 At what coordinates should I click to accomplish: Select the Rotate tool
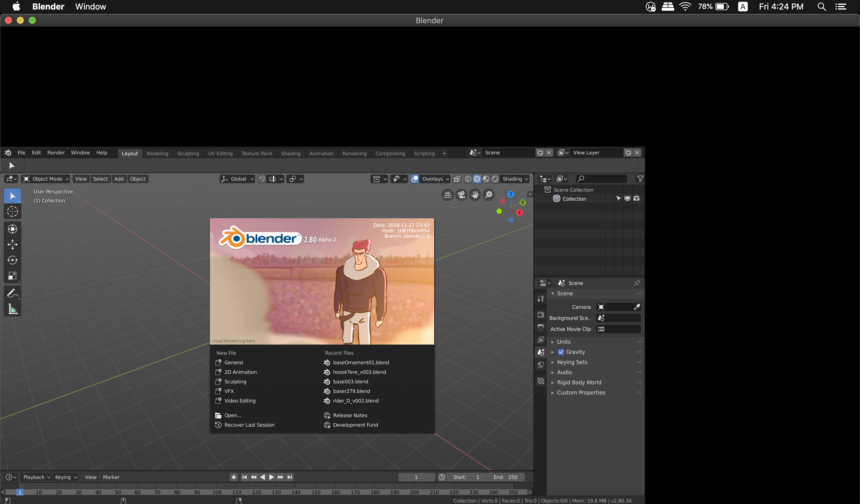click(x=12, y=260)
